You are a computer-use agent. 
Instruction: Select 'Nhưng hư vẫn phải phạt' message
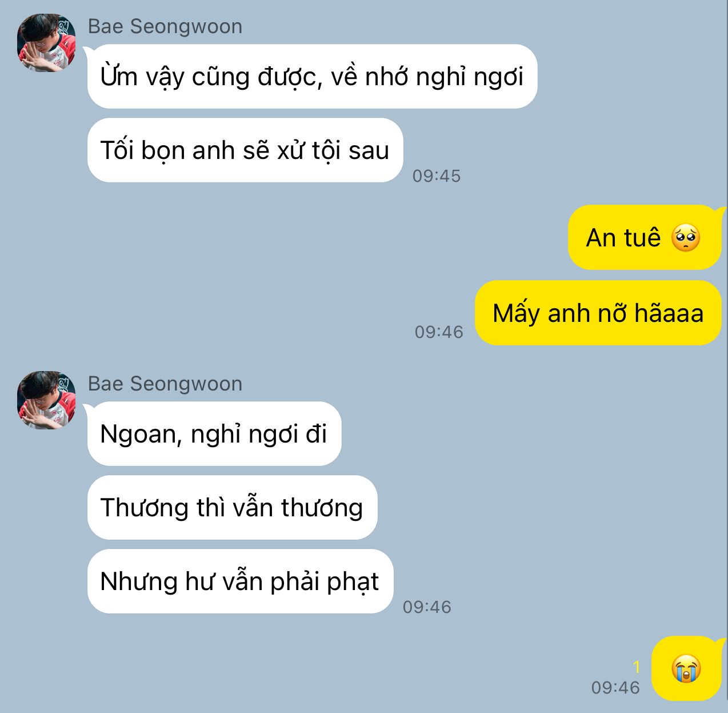tap(240, 581)
